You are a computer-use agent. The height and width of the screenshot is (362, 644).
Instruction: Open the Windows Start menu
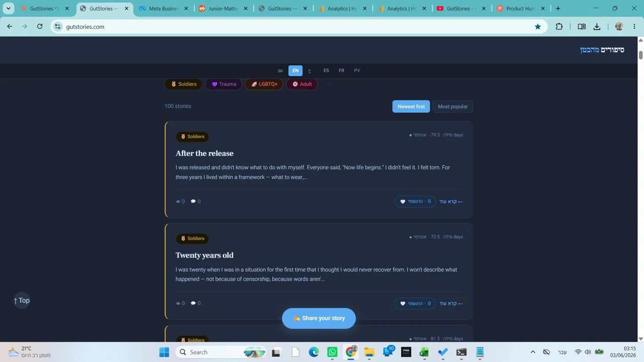(164, 352)
